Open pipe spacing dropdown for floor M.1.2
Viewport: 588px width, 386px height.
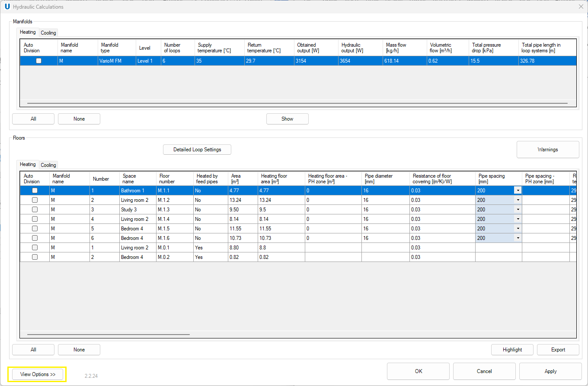(x=518, y=200)
